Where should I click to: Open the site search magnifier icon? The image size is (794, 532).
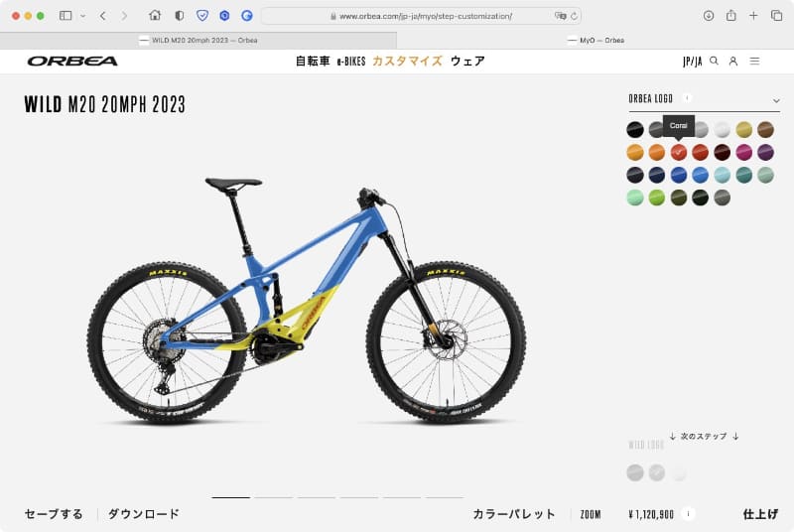point(714,61)
